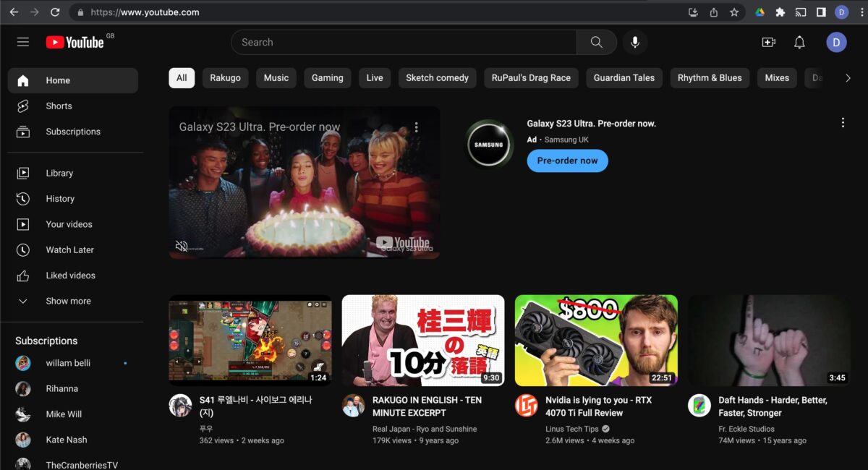Select the Sketch comedy chip
The height and width of the screenshot is (470, 868).
tap(438, 78)
